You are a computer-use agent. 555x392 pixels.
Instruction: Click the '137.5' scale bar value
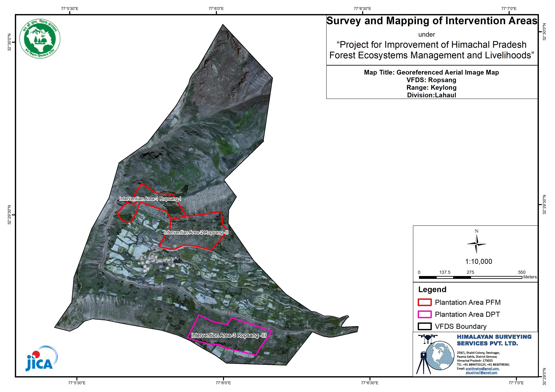tap(445, 272)
